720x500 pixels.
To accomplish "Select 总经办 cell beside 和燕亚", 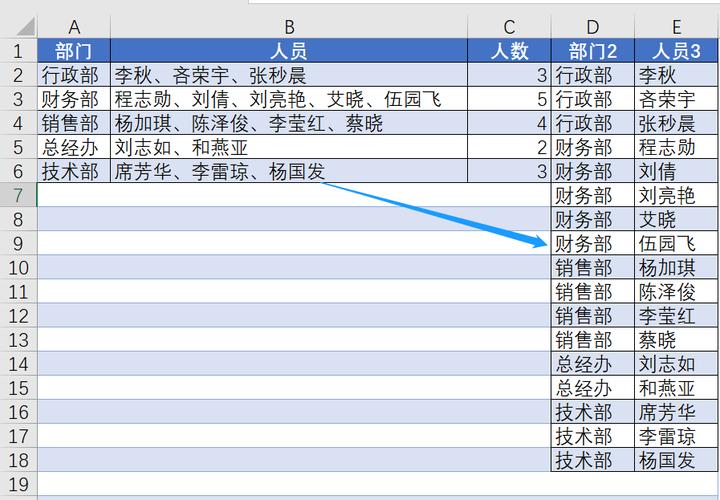I will click(x=592, y=388).
